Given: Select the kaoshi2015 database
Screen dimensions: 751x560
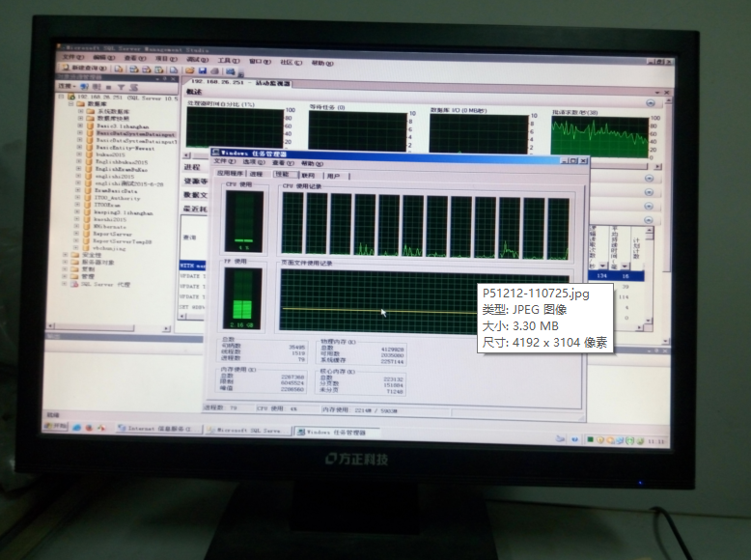Looking at the screenshot, I should (x=110, y=219).
